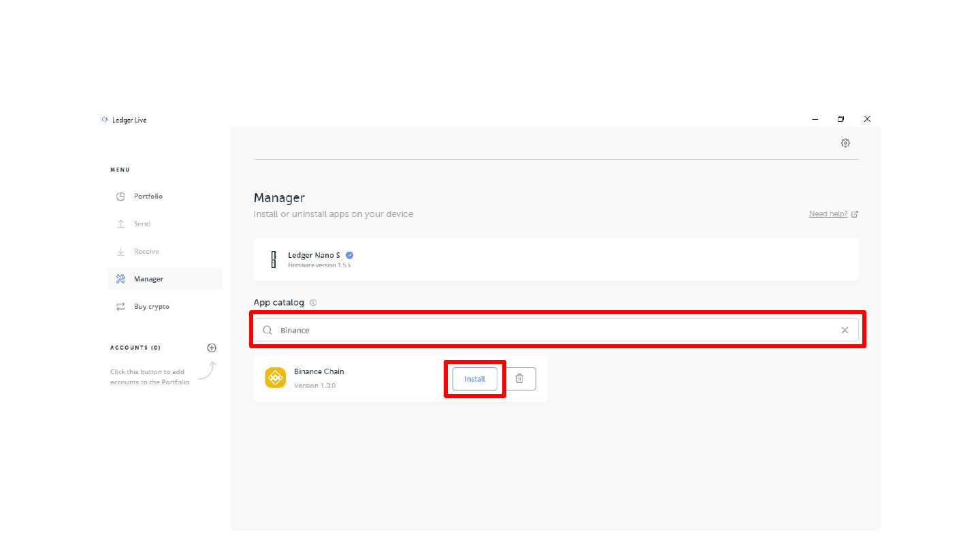
Task: Open the settings gear icon
Action: click(845, 143)
